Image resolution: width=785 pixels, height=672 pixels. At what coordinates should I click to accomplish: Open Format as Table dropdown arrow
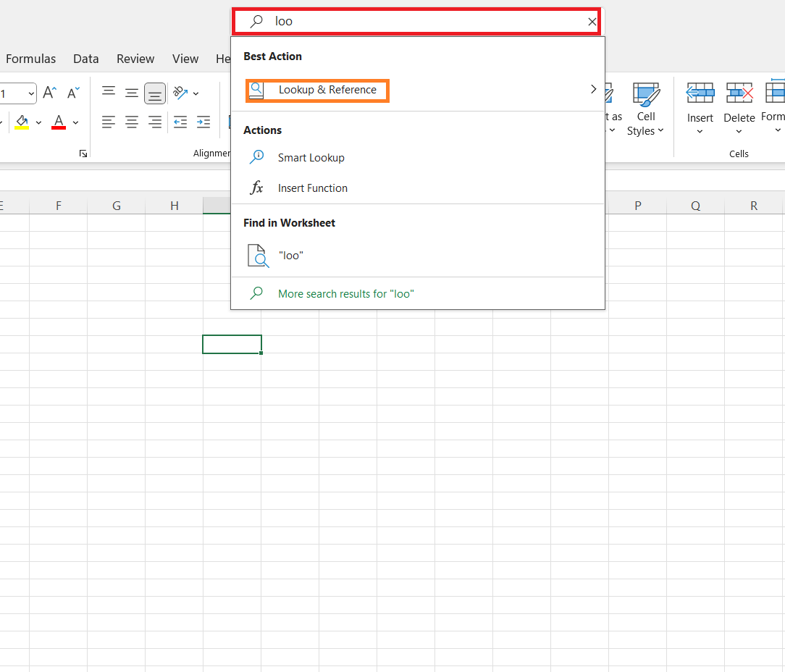[x=612, y=130]
